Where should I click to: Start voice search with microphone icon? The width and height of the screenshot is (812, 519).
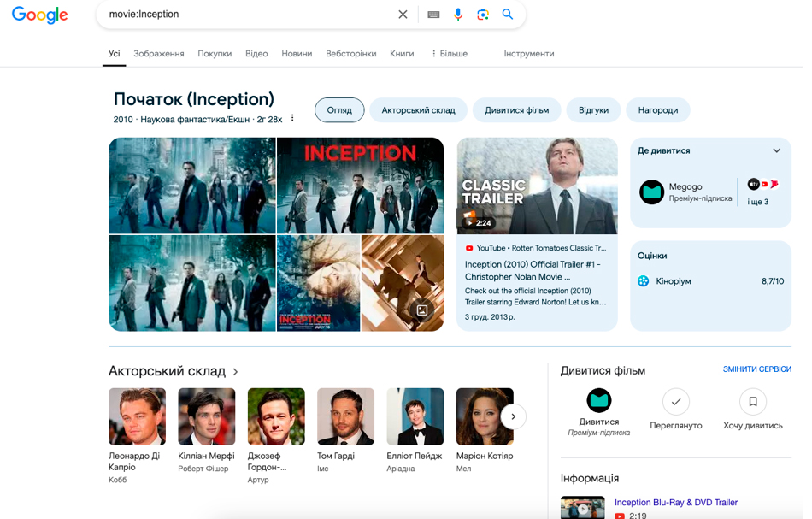point(458,15)
